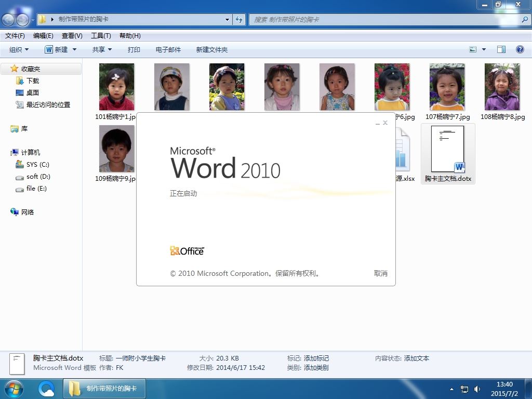Click the taskbar clock showing 13:40
532x399 pixels.
coord(504,389)
